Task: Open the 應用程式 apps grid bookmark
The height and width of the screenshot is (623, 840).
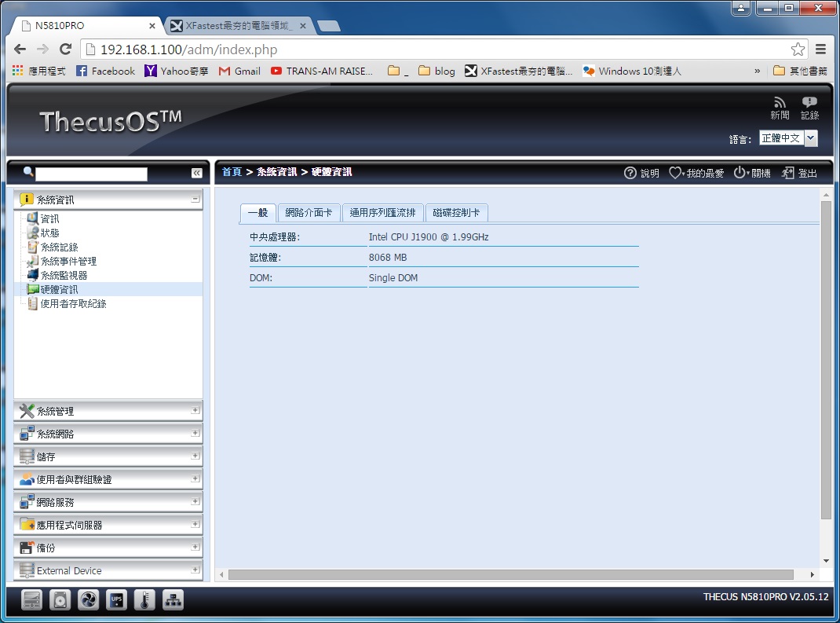Action: 38,71
